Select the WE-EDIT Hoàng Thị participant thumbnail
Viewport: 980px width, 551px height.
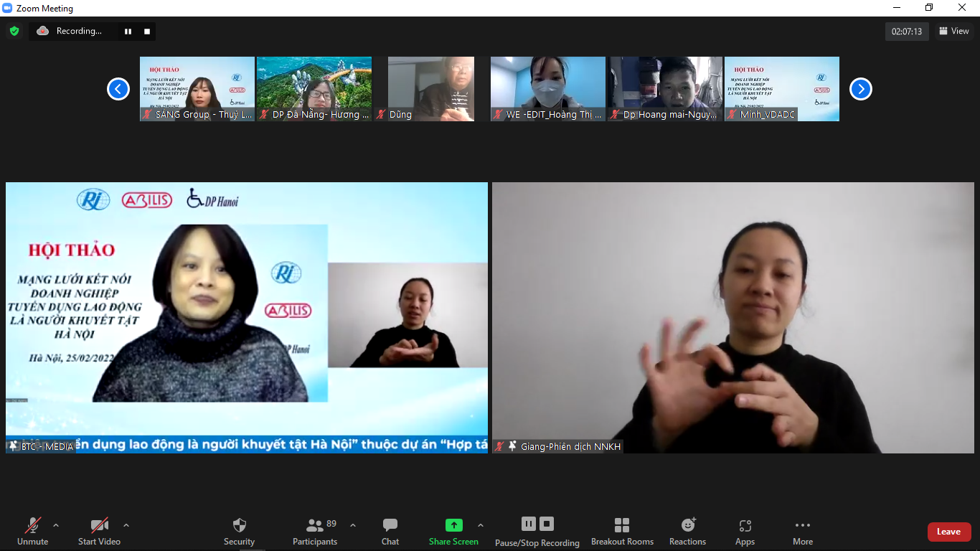pyautogui.click(x=548, y=89)
